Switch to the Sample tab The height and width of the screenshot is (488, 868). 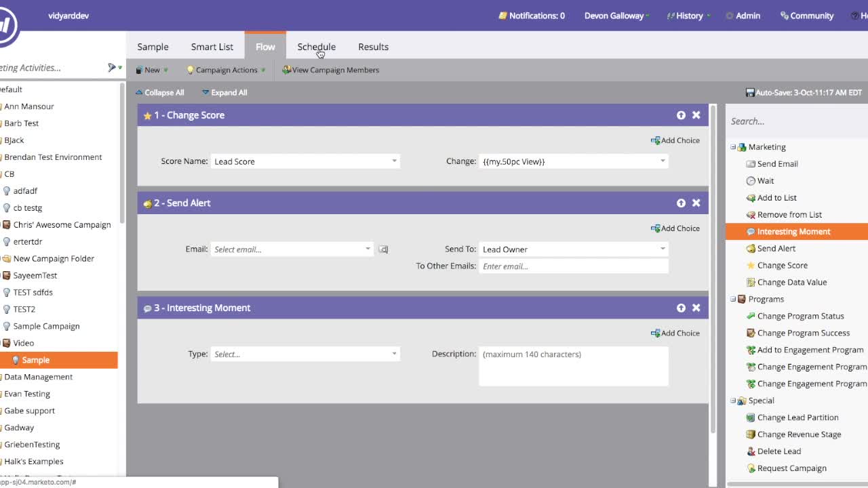pos(153,47)
